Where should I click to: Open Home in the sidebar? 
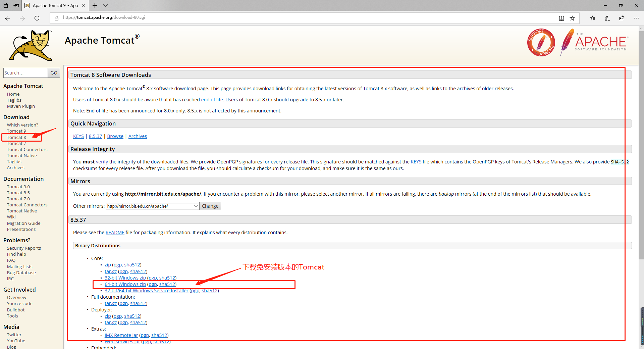[13, 94]
